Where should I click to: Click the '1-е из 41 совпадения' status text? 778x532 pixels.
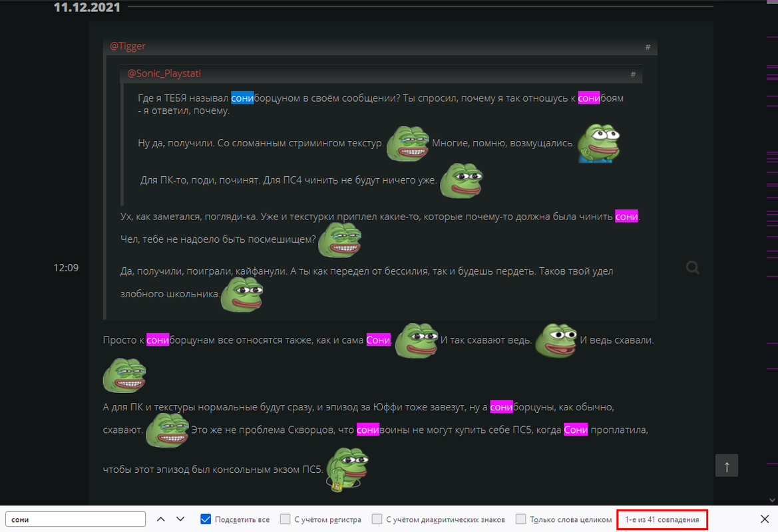tap(662, 519)
